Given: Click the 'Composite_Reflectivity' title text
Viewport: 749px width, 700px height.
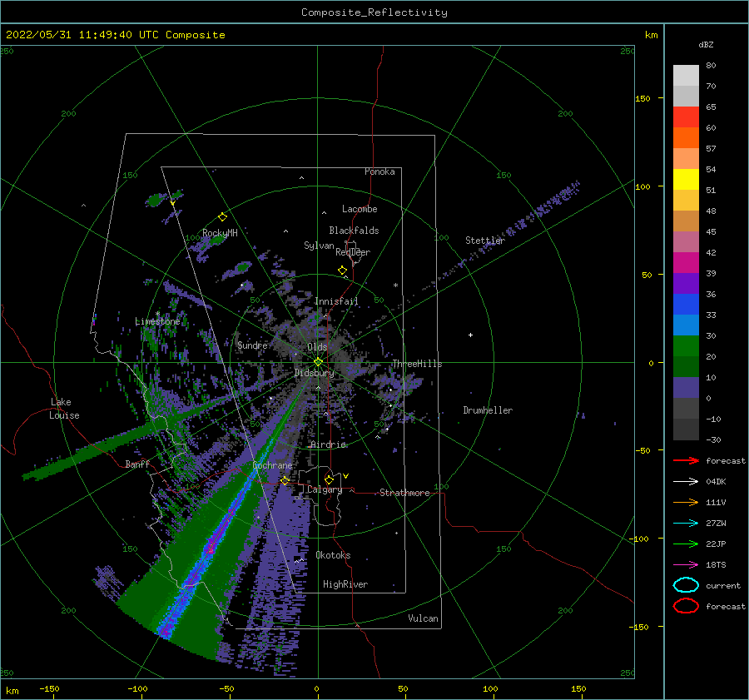Looking at the screenshot, I should [x=374, y=12].
